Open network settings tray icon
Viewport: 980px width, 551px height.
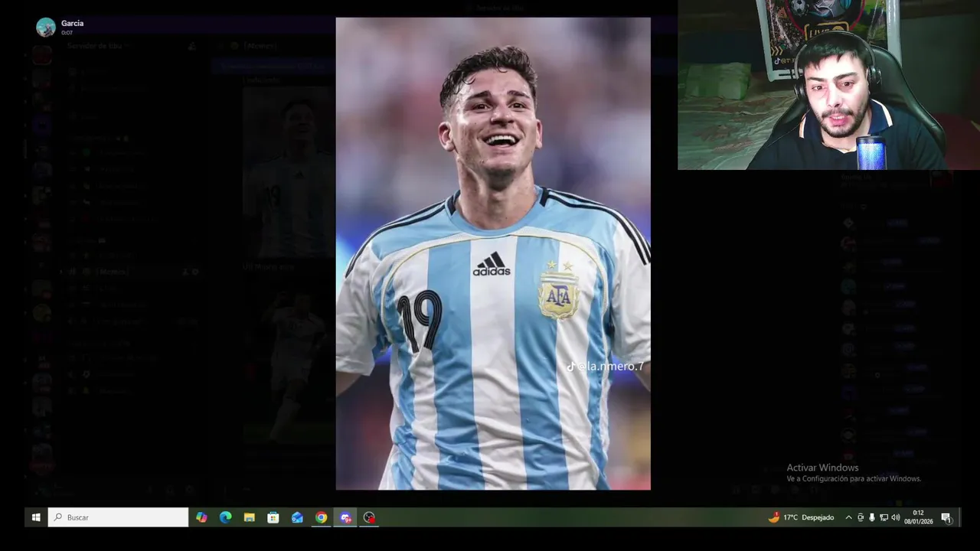pos(884,517)
